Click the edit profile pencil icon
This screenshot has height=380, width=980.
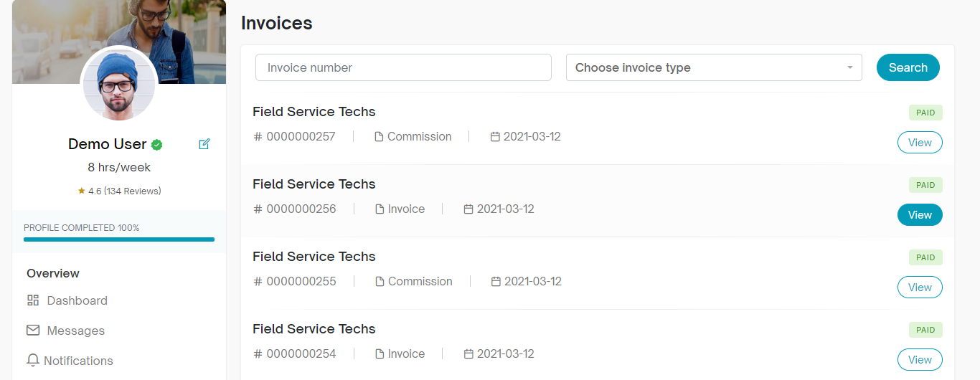204,144
